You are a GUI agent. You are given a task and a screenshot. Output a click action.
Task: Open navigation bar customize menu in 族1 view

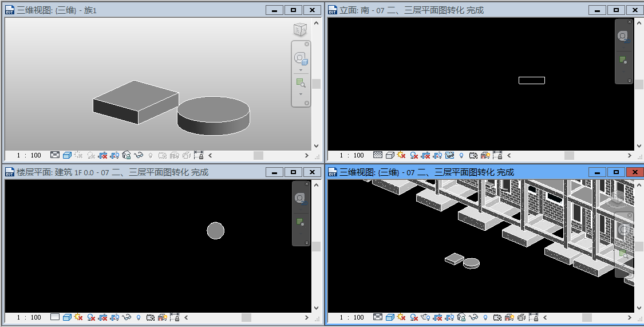pos(306,103)
